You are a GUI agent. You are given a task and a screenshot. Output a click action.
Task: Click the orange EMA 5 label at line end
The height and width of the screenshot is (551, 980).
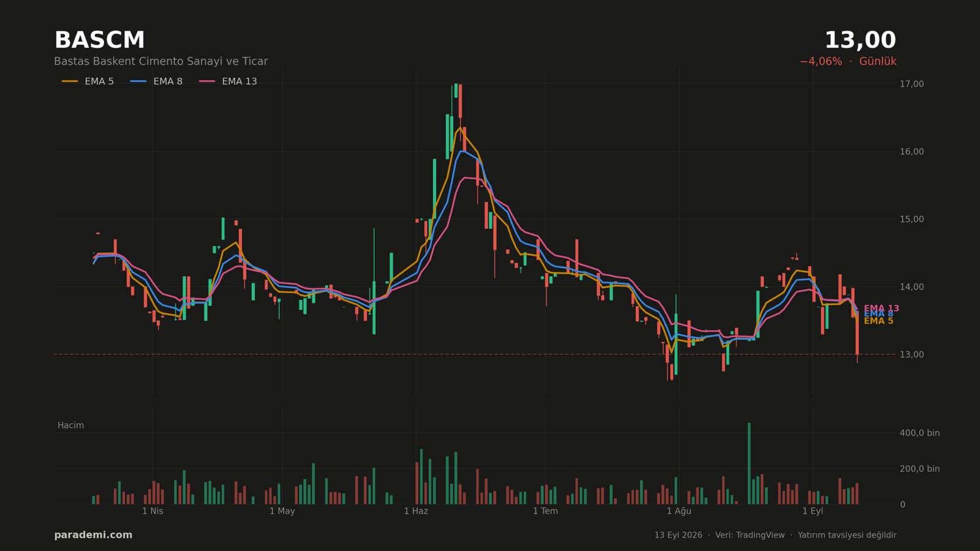click(x=878, y=321)
